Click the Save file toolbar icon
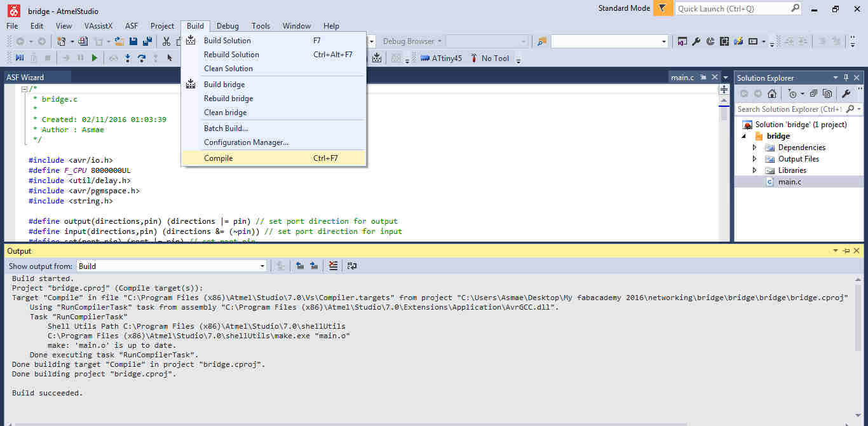The height and width of the screenshot is (426, 868). point(133,41)
